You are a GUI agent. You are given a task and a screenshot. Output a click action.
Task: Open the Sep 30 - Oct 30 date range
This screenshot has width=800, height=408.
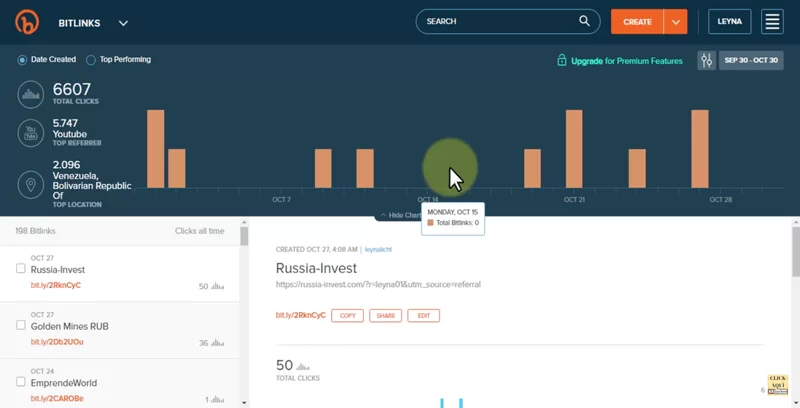[751, 60]
